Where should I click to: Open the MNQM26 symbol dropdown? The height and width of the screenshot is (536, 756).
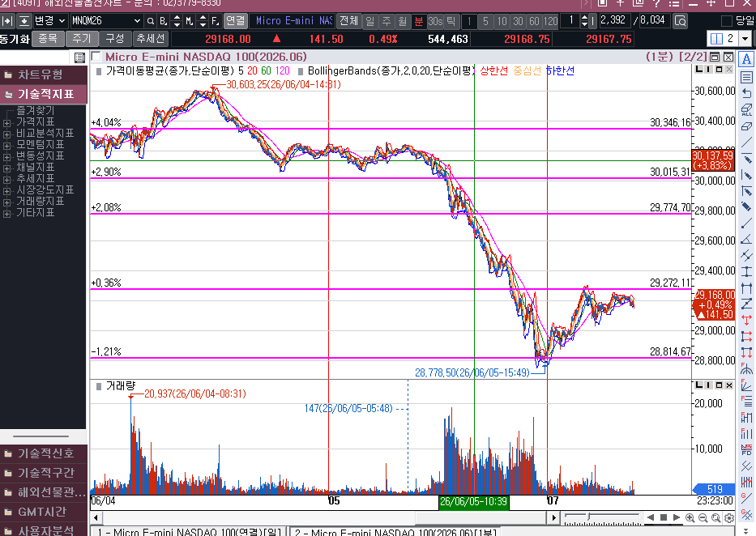pos(137,21)
